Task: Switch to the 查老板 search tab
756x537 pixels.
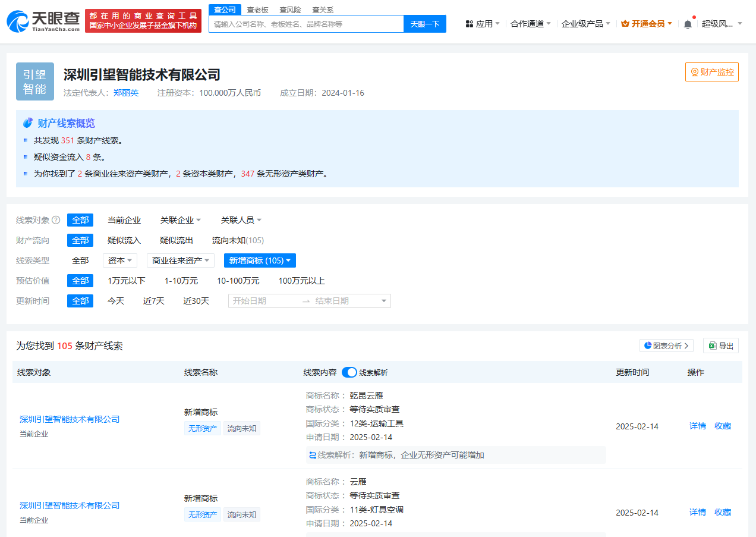Action: (x=257, y=10)
